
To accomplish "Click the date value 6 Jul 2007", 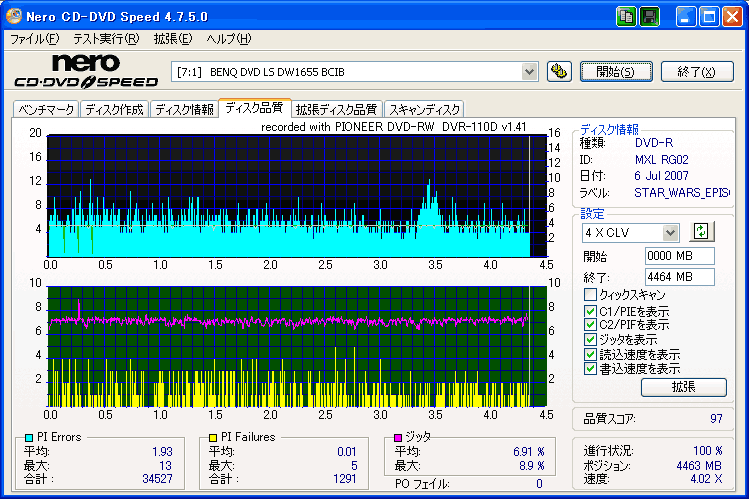I will (661, 176).
